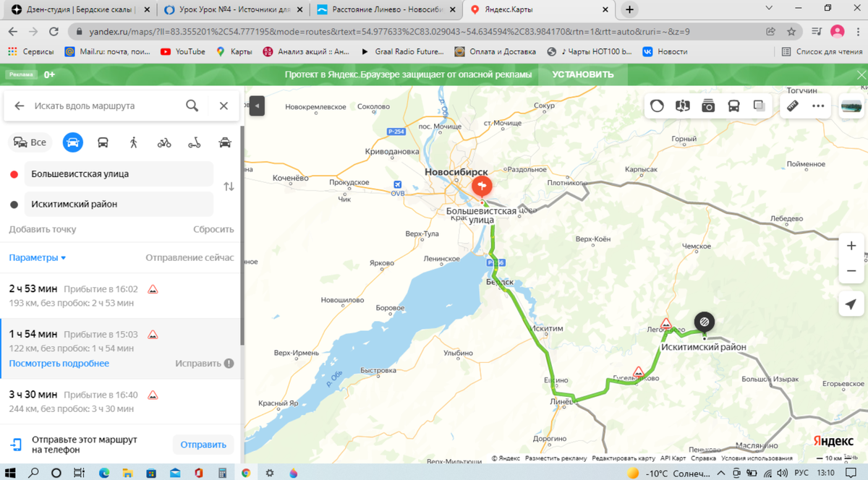Open the street panoramas layer on the map
This screenshot has height=480, width=868.
coord(682,106)
